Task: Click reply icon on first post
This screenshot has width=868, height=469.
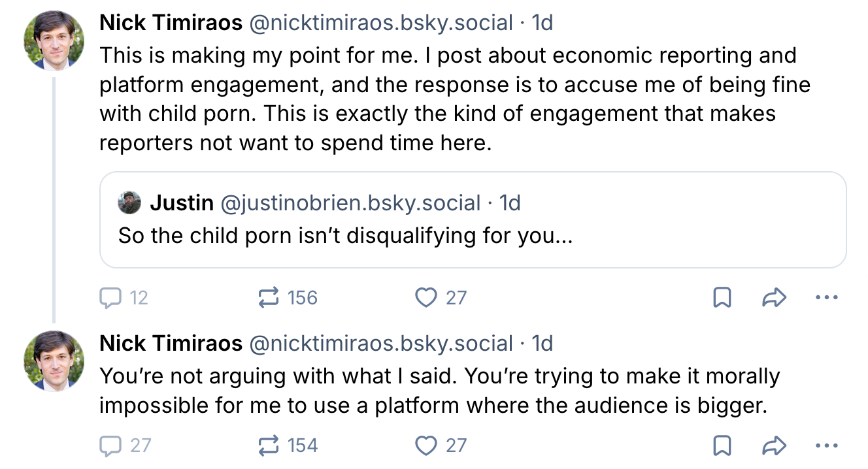Action: point(111,298)
